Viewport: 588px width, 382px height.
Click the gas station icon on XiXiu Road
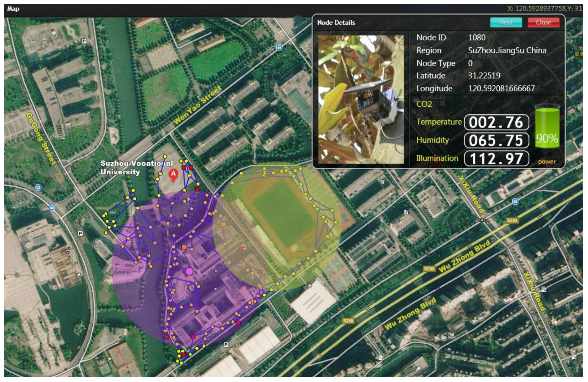click(x=544, y=289)
